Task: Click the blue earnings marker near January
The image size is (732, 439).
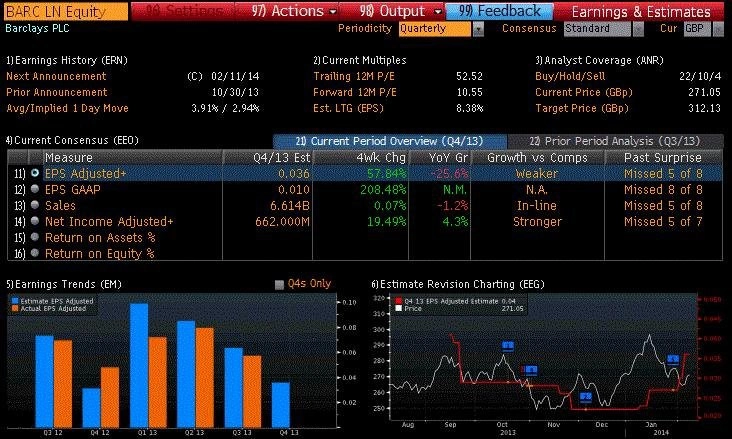Action: (673, 360)
